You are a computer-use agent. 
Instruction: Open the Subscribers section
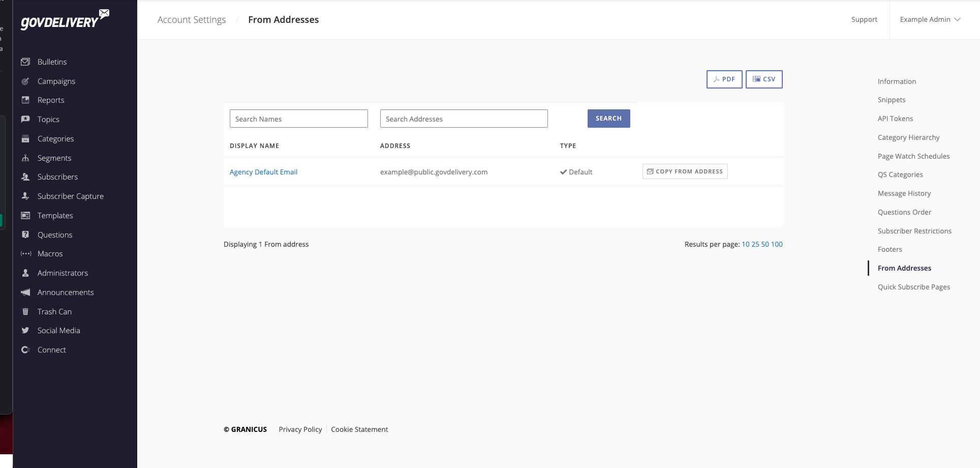coord(57,177)
